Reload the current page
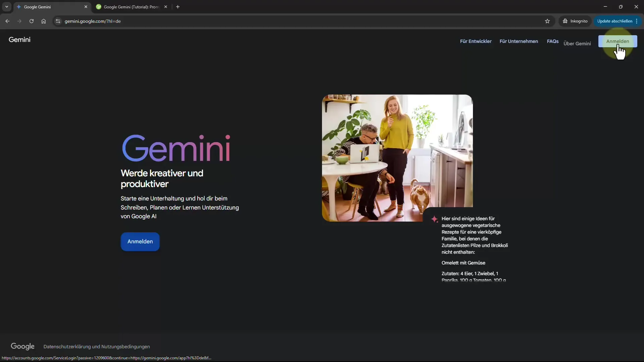This screenshot has height=362, width=644. pyautogui.click(x=32, y=21)
